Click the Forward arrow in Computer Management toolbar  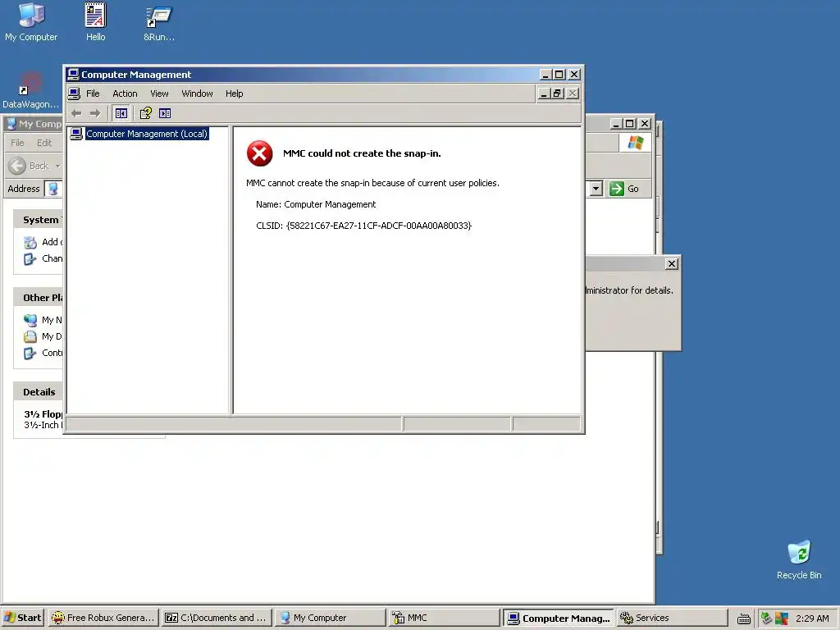95,113
